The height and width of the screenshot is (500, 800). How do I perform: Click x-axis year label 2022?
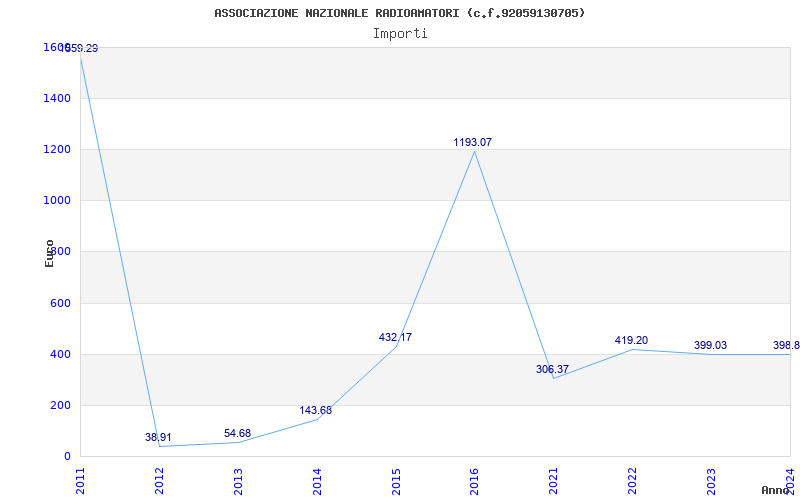(632, 481)
